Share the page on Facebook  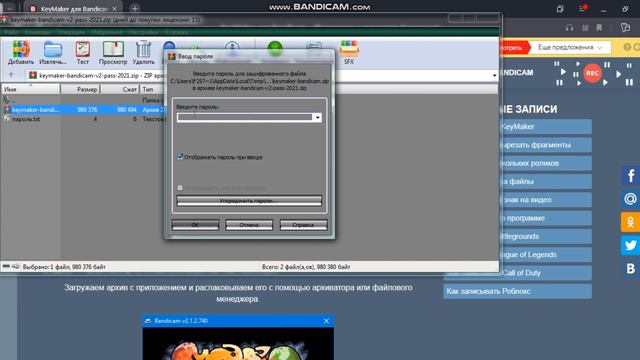(631, 176)
